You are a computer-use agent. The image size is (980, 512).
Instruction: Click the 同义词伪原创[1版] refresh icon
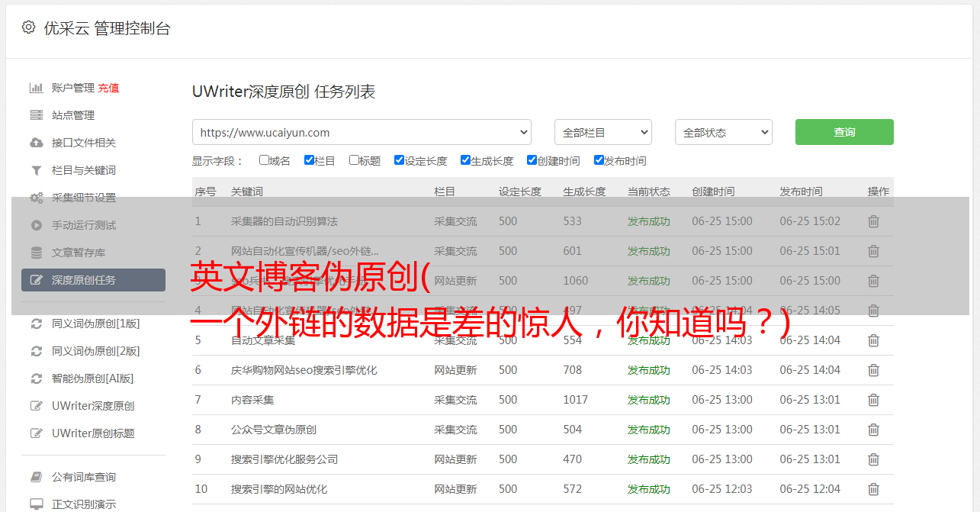coord(36,324)
